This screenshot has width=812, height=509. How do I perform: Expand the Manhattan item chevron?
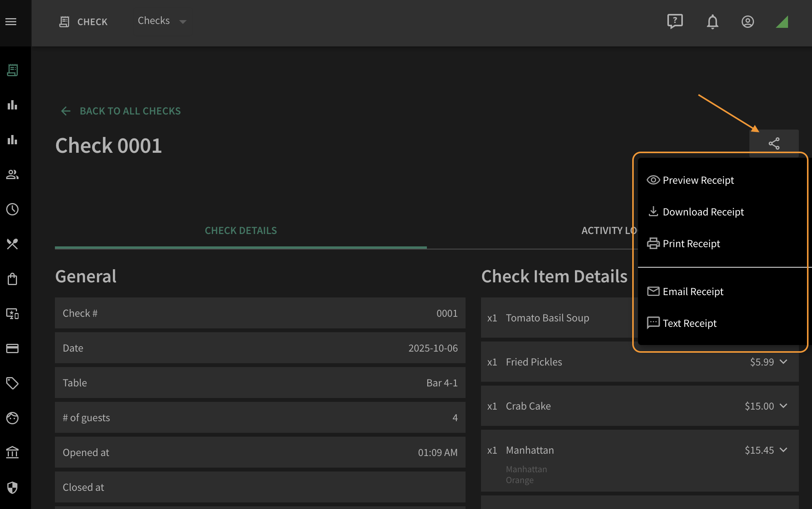(x=783, y=450)
